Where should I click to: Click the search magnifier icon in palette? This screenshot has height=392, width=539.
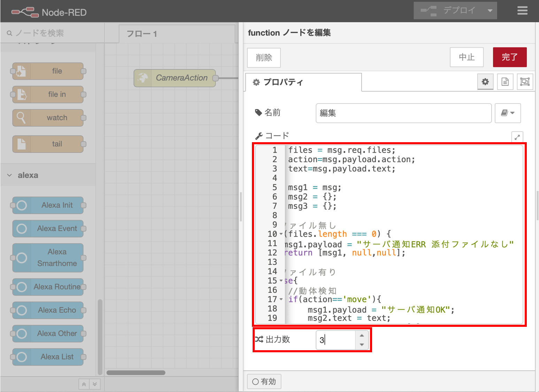tap(9, 33)
